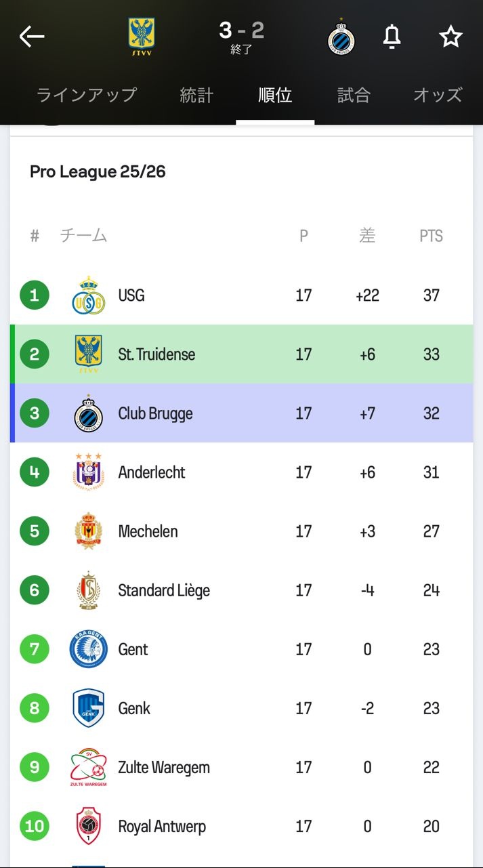The image size is (483, 868).
Task: Open Royal Antwerp team entry
Action: (x=162, y=827)
